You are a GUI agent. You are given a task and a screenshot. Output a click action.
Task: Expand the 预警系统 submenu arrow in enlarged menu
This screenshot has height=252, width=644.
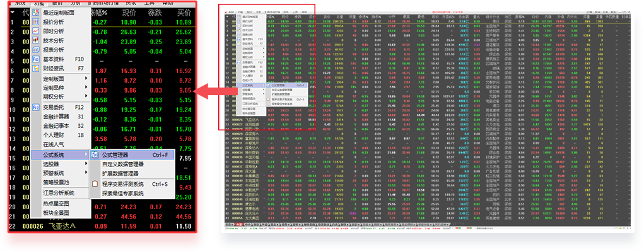point(86,173)
